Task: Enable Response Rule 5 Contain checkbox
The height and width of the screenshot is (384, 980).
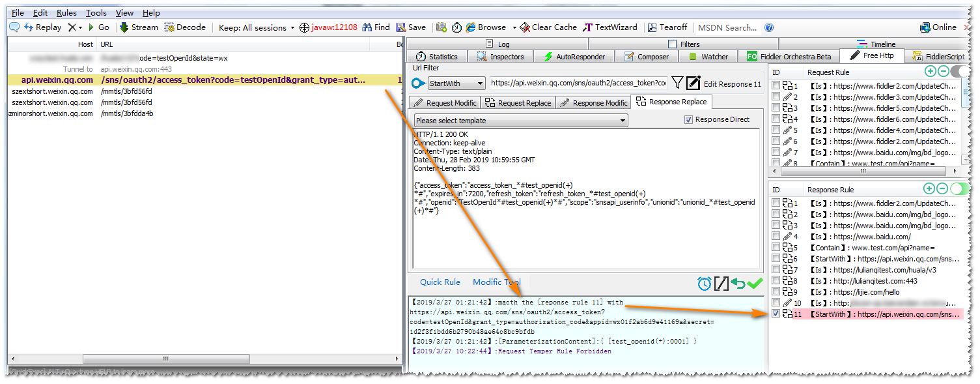Action: tap(776, 247)
